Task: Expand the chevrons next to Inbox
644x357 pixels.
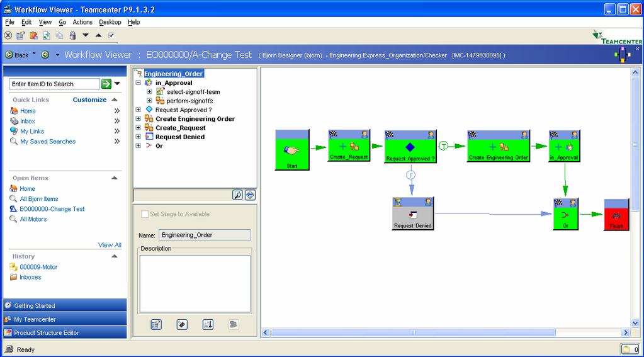Action: (x=117, y=121)
